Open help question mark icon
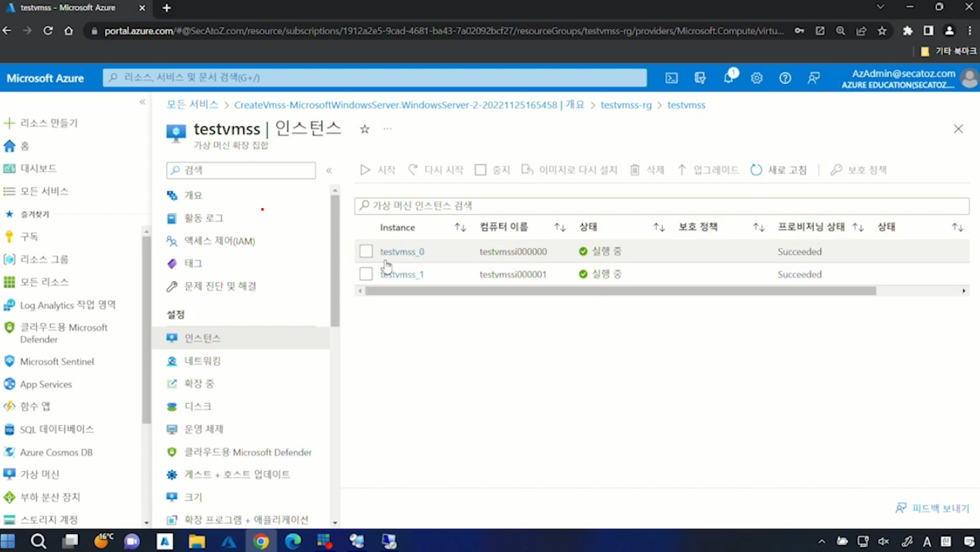Screen dimensions: 980x552 [786, 78]
